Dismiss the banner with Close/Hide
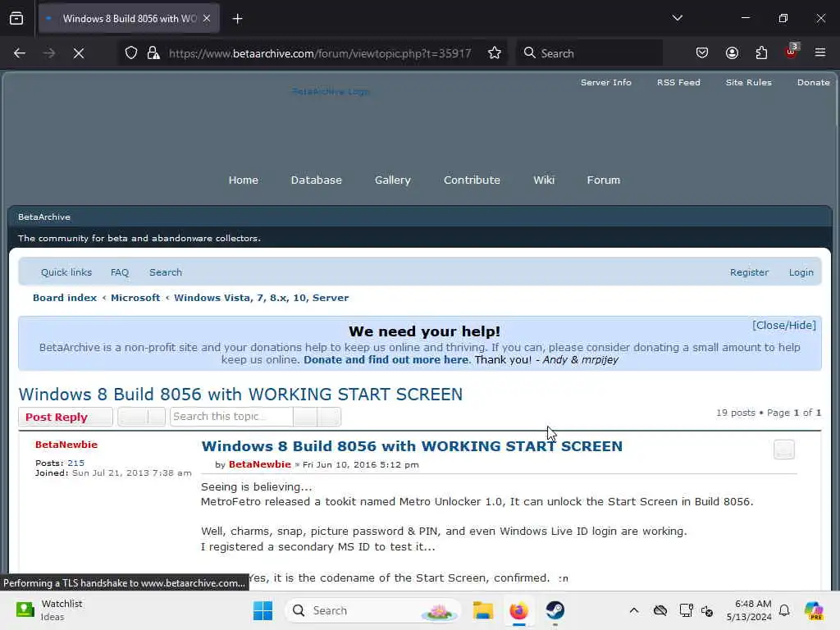This screenshot has height=630, width=840. 783,325
